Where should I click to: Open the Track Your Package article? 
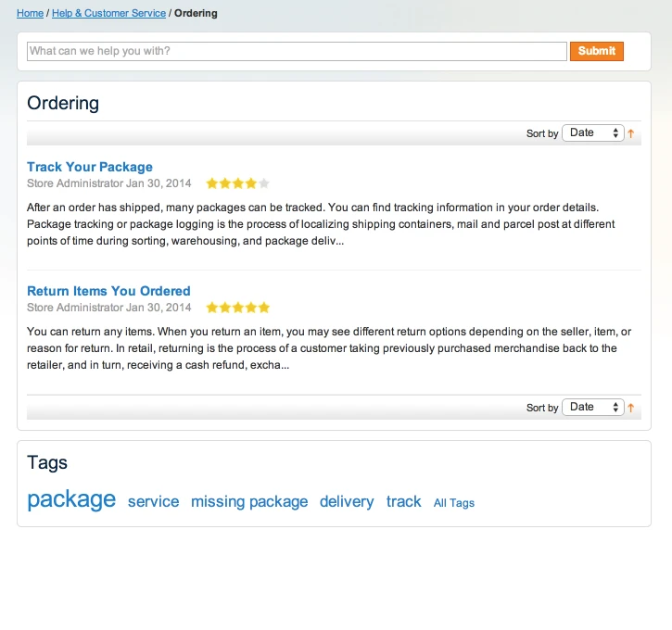[x=90, y=167]
